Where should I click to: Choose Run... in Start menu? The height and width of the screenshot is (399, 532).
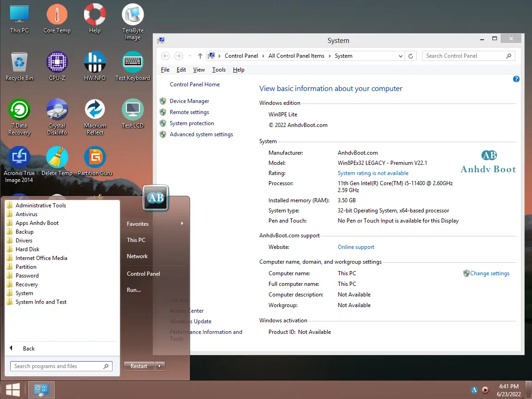click(134, 290)
